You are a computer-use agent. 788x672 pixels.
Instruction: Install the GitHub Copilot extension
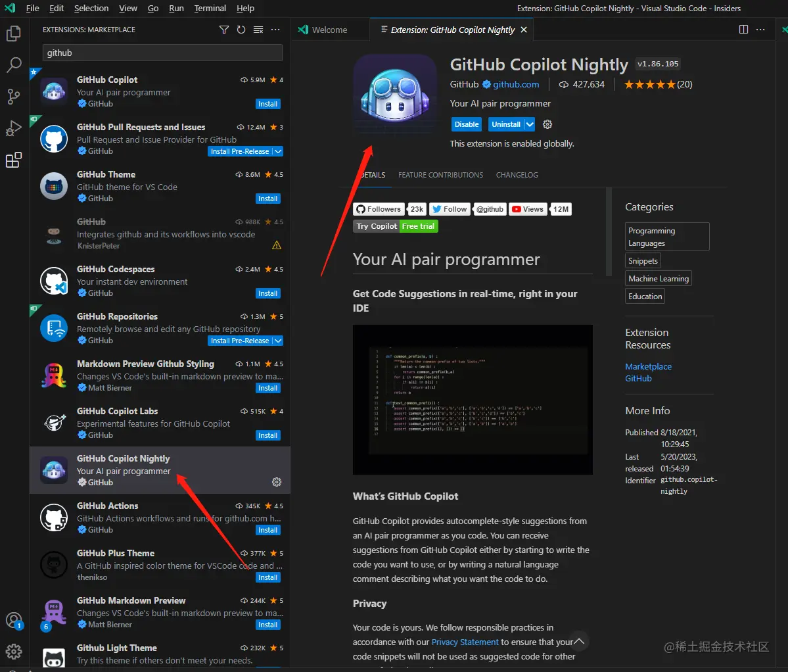point(268,104)
